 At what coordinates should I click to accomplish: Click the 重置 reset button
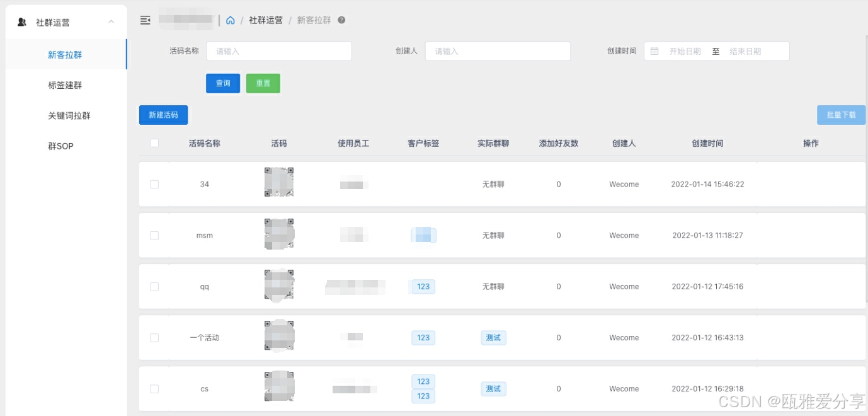tap(263, 83)
